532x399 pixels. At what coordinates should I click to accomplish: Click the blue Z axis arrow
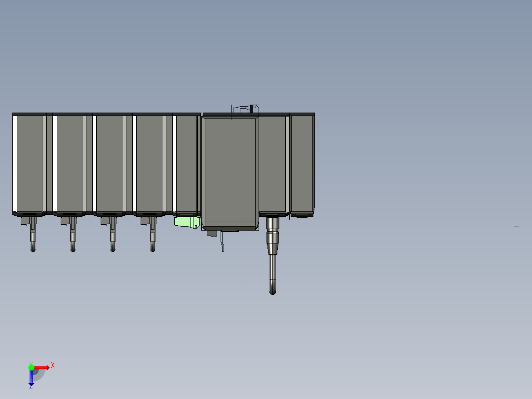(x=31, y=378)
